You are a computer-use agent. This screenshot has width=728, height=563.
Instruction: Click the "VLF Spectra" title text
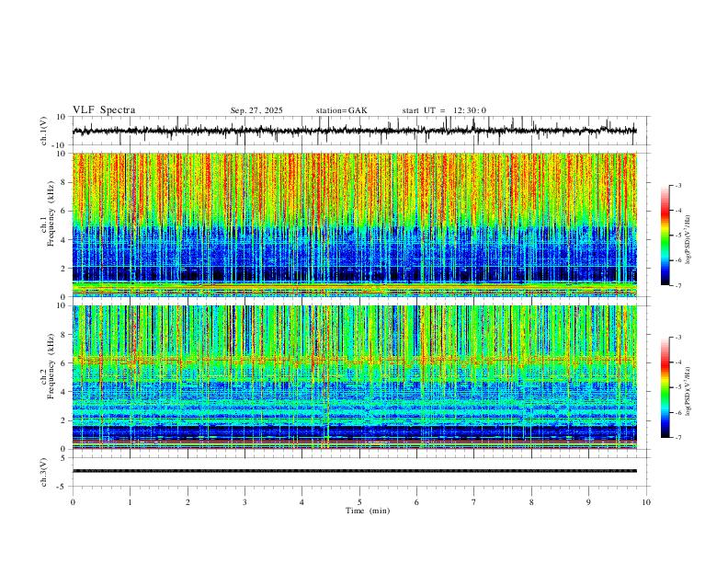pos(104,110)
